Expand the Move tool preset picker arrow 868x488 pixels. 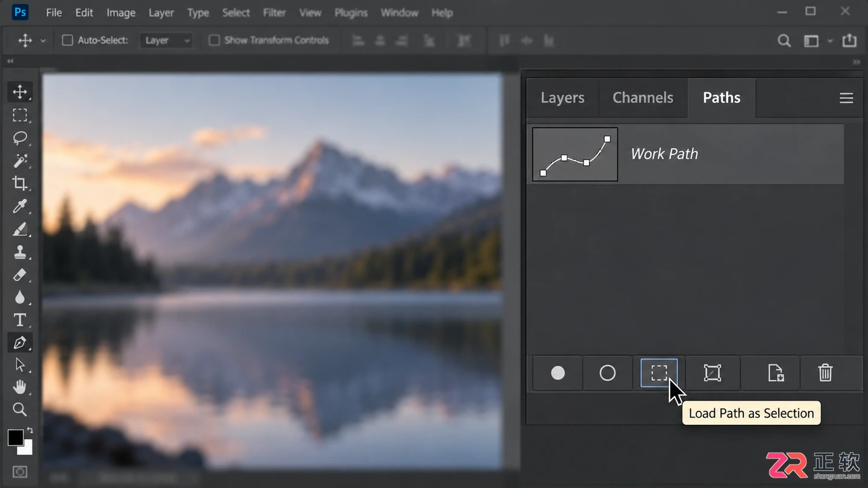click(x=43, y=41)
